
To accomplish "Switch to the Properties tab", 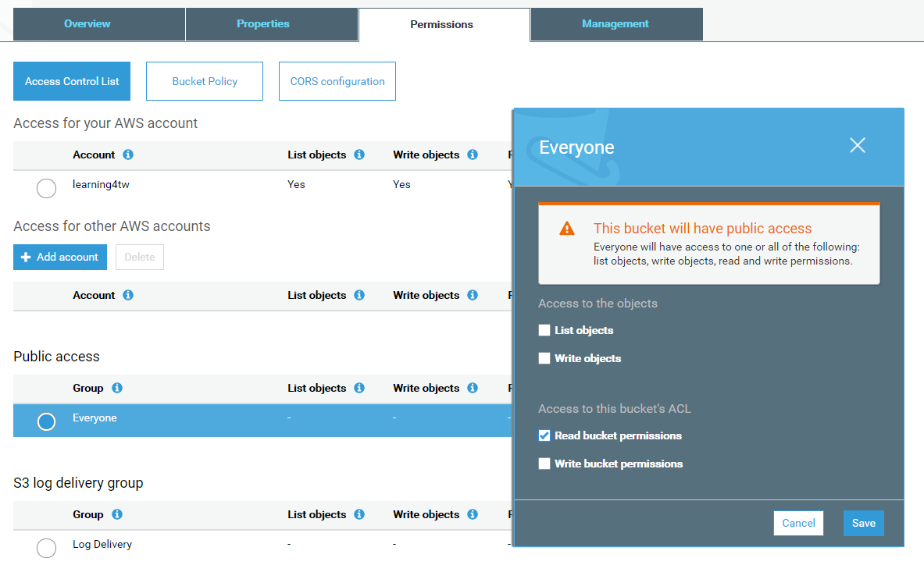I will coord(263,24).
